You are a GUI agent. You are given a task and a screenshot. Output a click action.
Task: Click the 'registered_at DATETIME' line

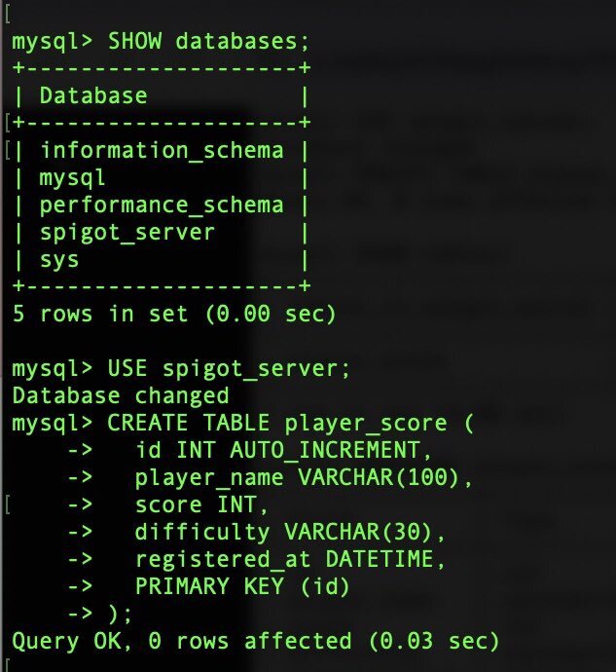click(290, 560)
